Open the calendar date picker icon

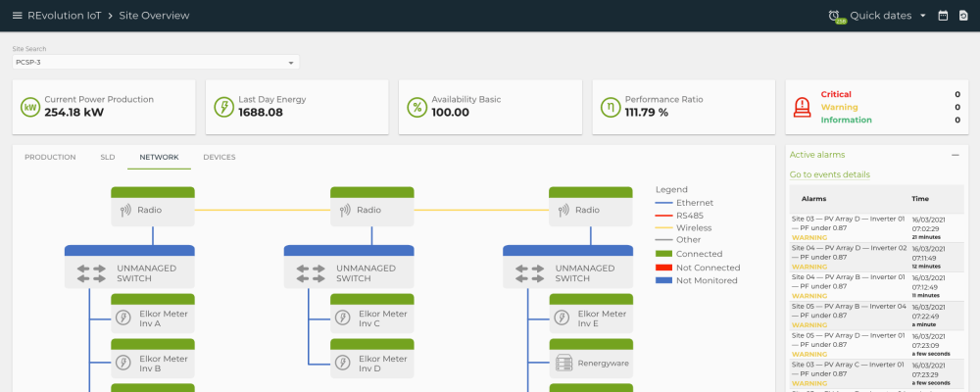[943, 16]
